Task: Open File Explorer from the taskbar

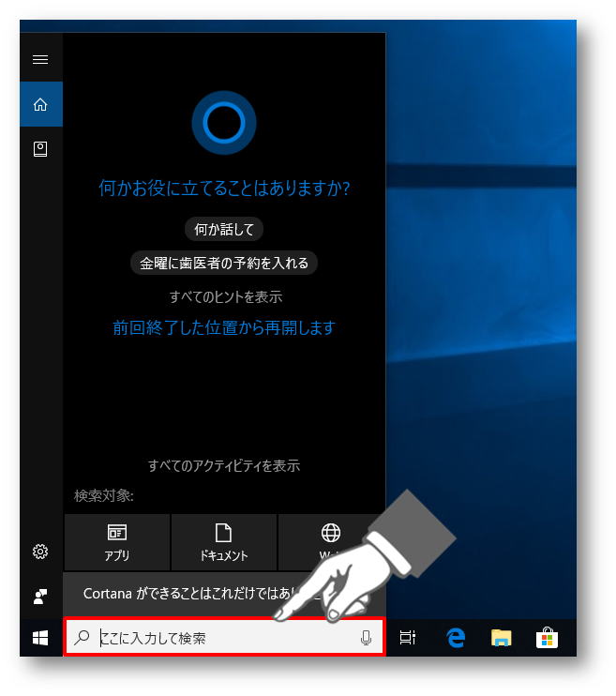Action: click(501, 638)
